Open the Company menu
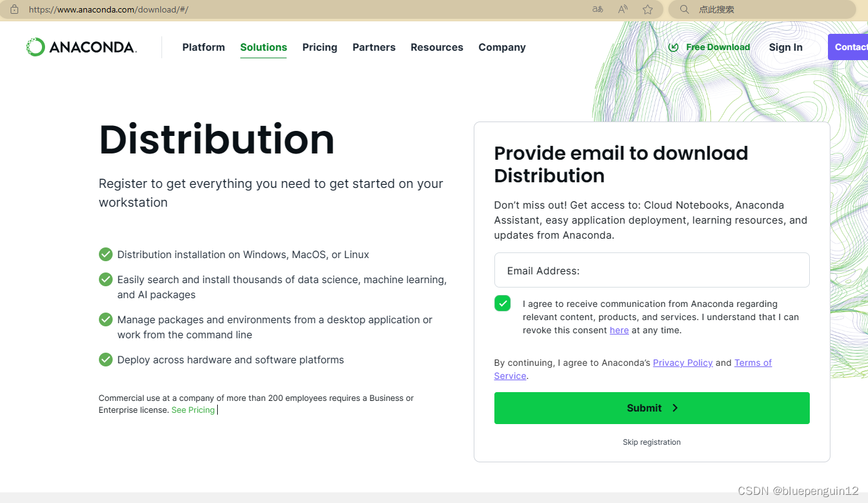868x503 pixels. [x=502, y=47]
